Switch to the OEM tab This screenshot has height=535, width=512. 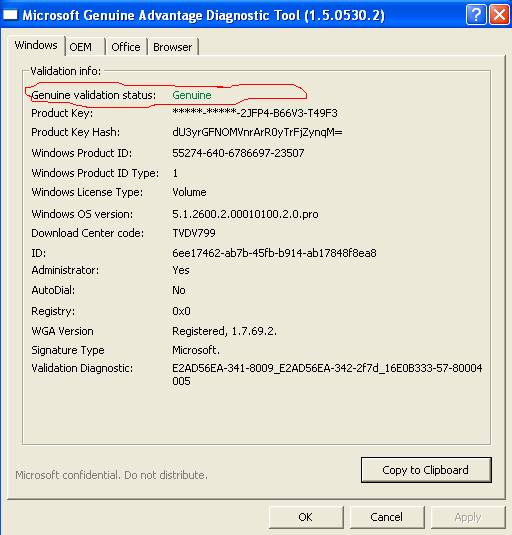click(x=85, y=47)
